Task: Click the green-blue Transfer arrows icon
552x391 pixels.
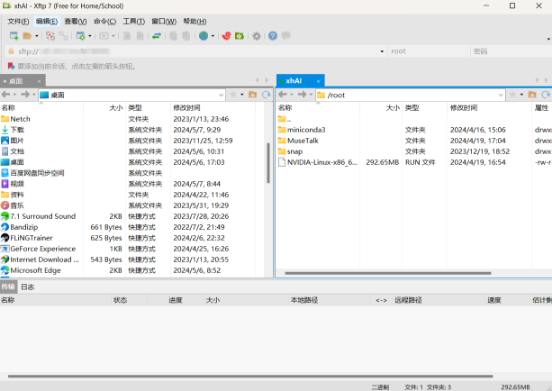Action: tap(156, 36)
